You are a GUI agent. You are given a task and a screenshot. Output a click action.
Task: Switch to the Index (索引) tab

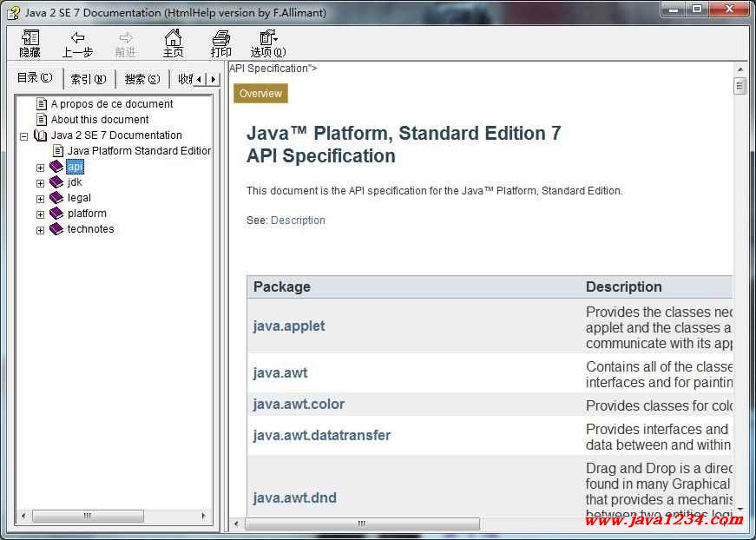click(x=88, y=79)
